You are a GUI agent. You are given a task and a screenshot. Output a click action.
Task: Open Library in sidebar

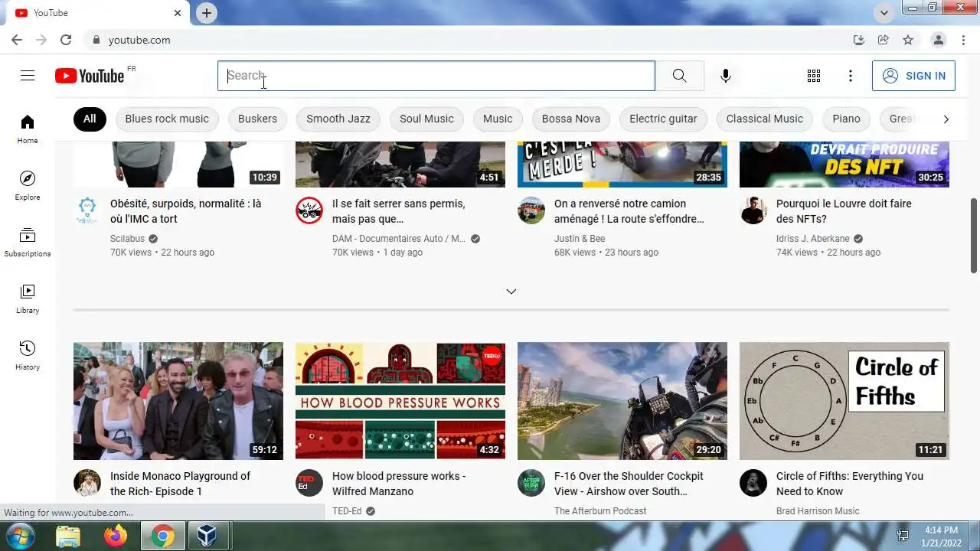28,299
